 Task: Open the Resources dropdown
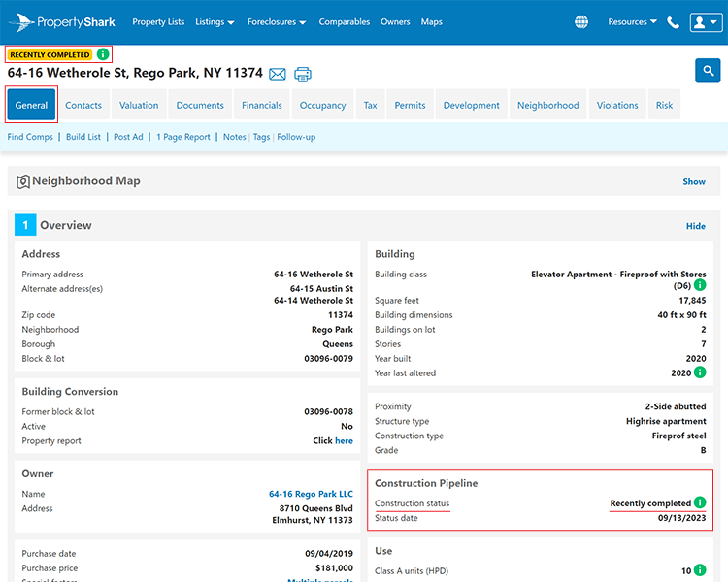pyautogui.click(x=632, y=21)
